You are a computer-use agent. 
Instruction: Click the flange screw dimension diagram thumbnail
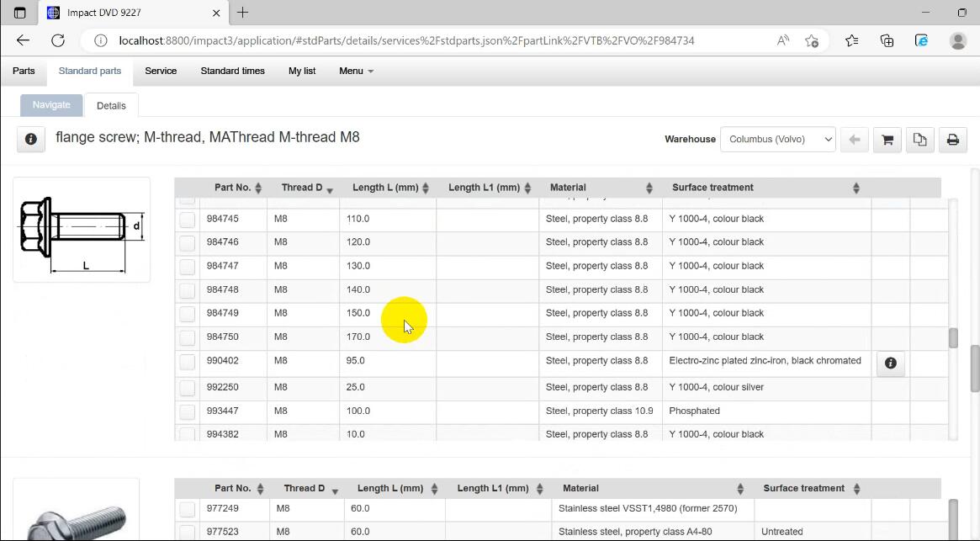(x=82, y=230)
